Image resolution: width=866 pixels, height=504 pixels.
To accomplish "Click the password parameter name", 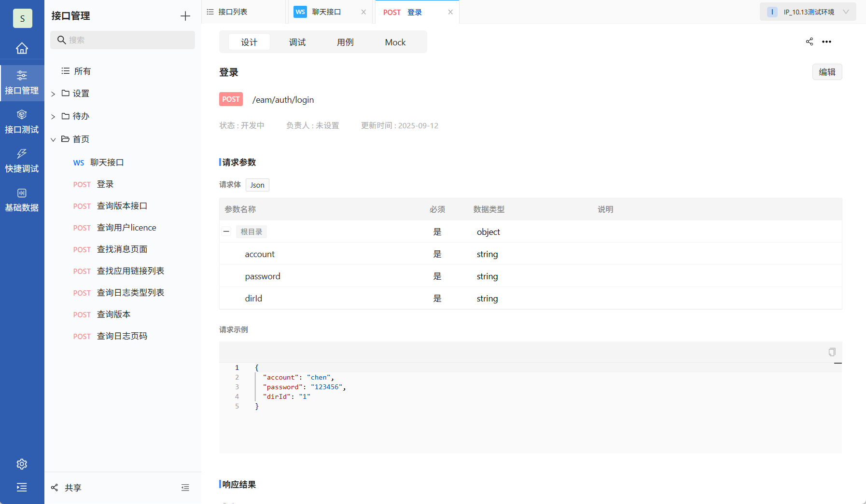I will click(263, 276).
